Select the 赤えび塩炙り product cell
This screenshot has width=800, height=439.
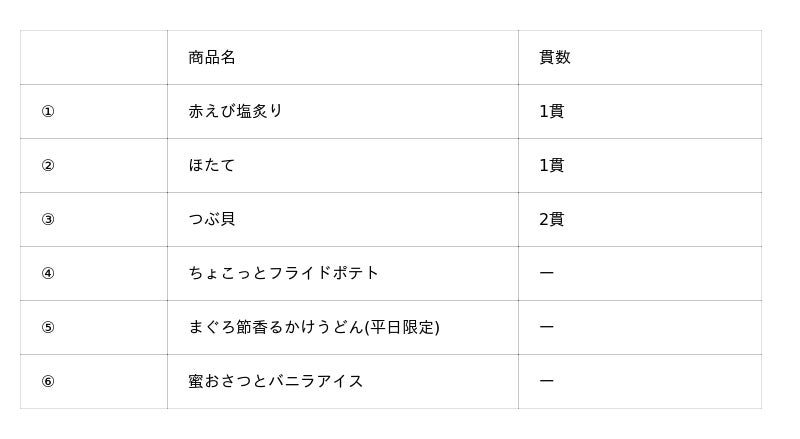(x=236, y=111)
